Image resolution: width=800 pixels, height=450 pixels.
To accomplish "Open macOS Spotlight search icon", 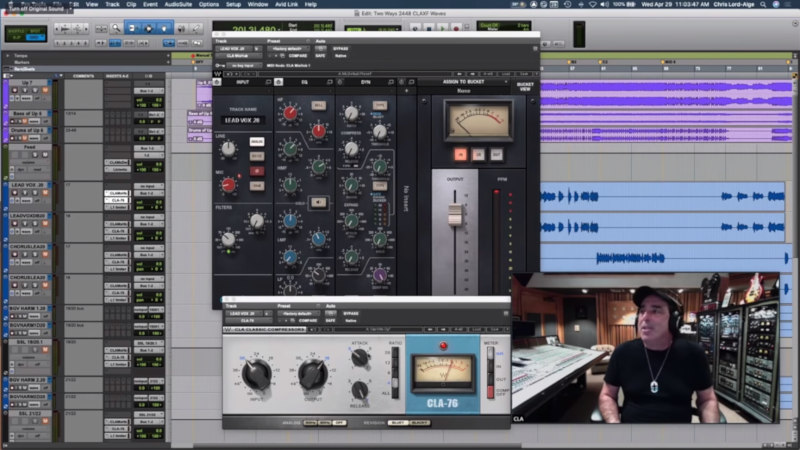I will (763, 4).
